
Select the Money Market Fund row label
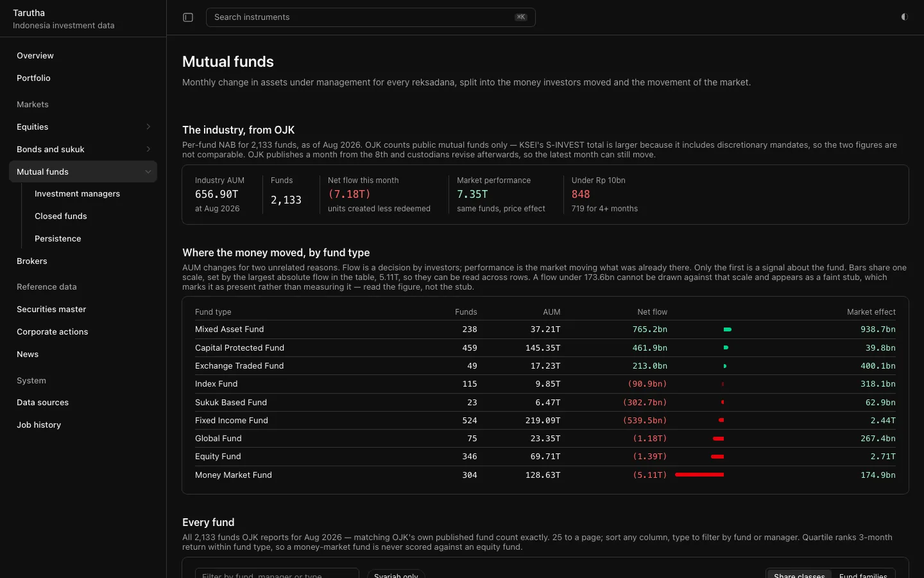pyautogui.click(x=234, y=475)
